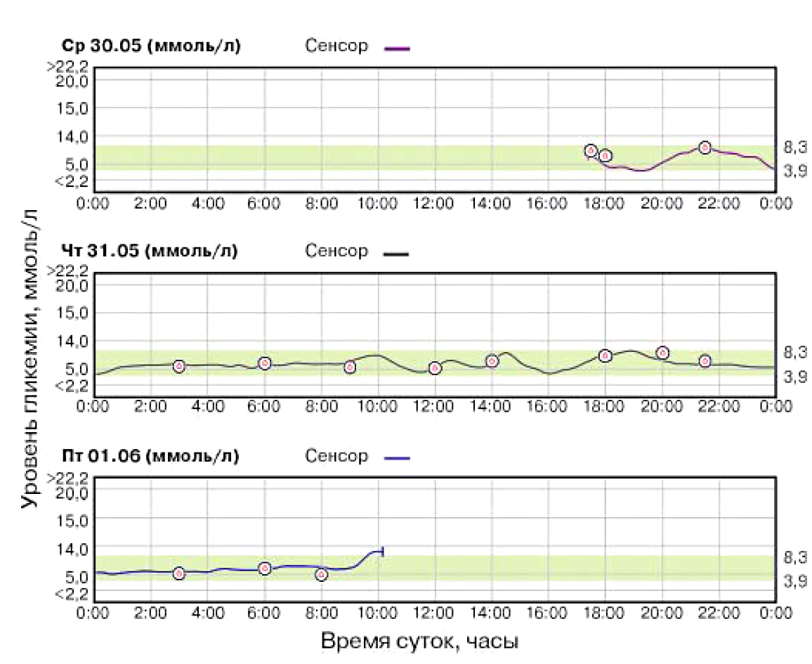The width and height of the screenshot is (812, 664).
Task: Click the '20,0' axis label on Пт 01.06 chart
Action: (x=72, y=492)
